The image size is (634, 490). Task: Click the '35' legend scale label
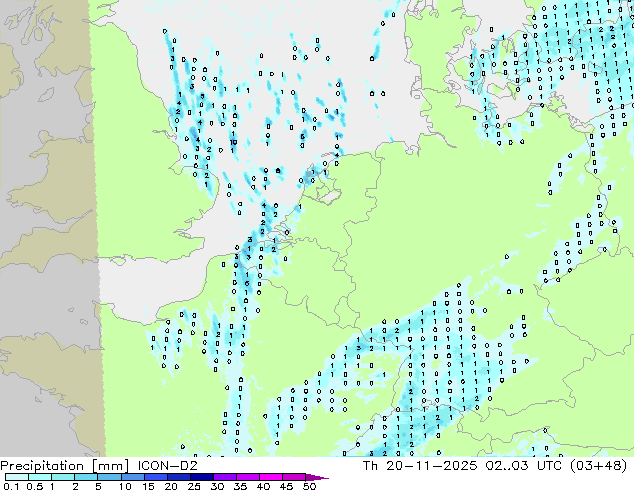tap(240, 486)
